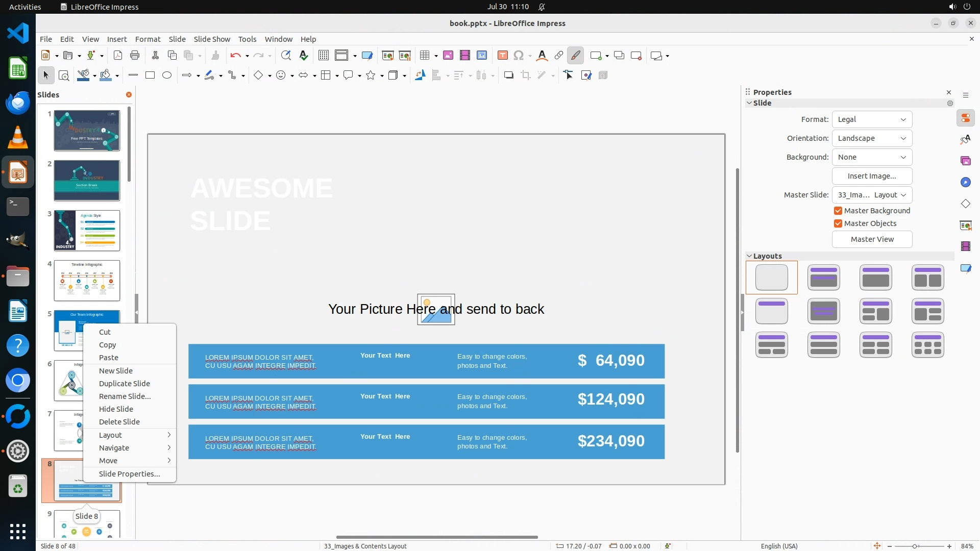The image size is (980, 551).
Task: Click the Insert Special Character icon
Action: [519, 56]
